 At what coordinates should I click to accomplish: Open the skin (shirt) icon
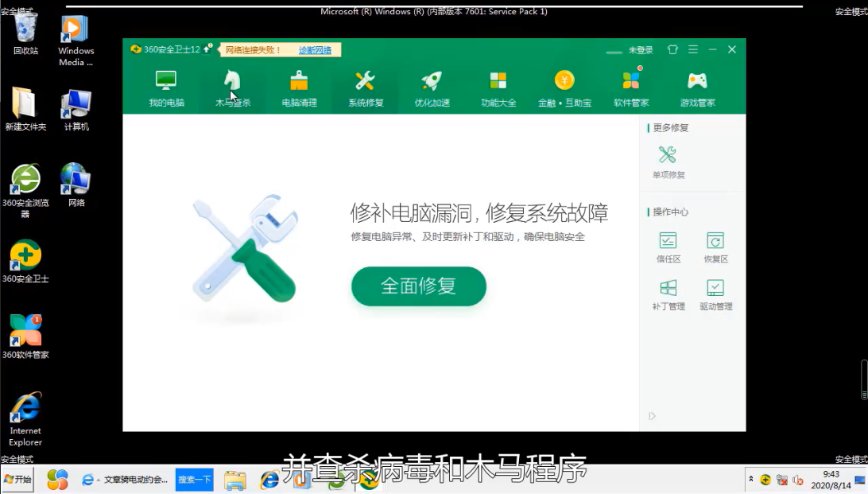click(672, 49)
